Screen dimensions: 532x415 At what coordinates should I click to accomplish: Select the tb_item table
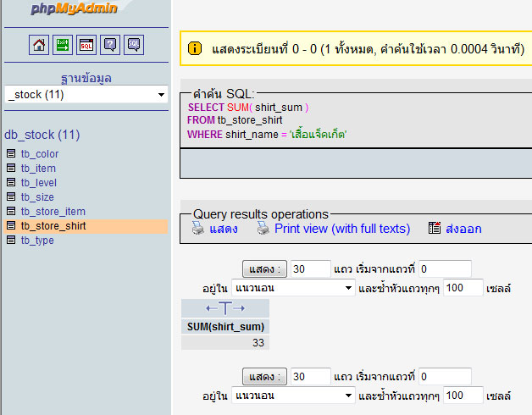click(x=38, y=168)
